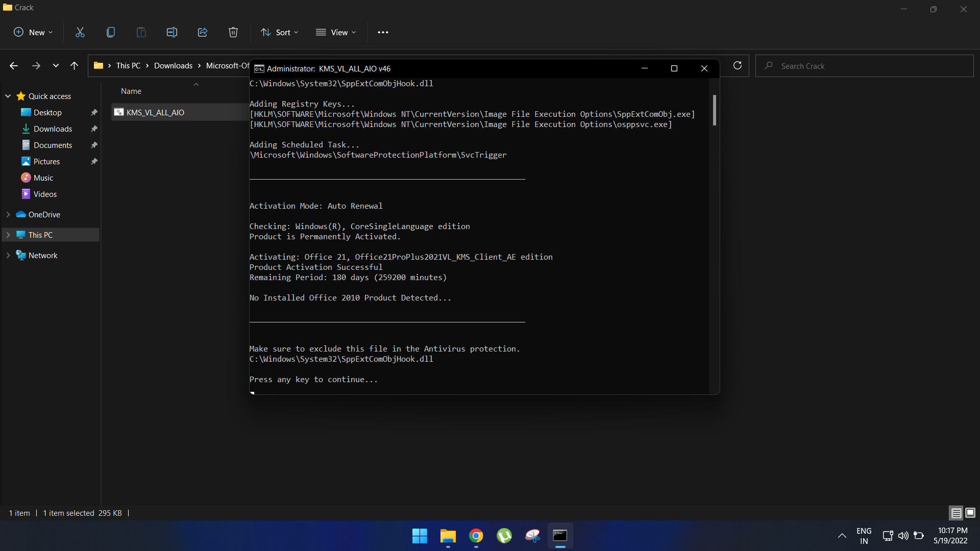Open clock and date at 10:17 PM
Screen dimensions: 980x551
tap(951, 536)
